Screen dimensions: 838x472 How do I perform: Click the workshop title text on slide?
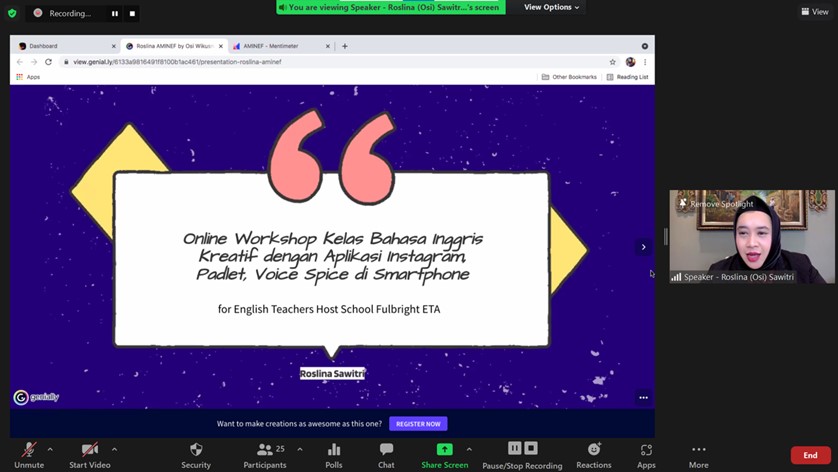332,257
